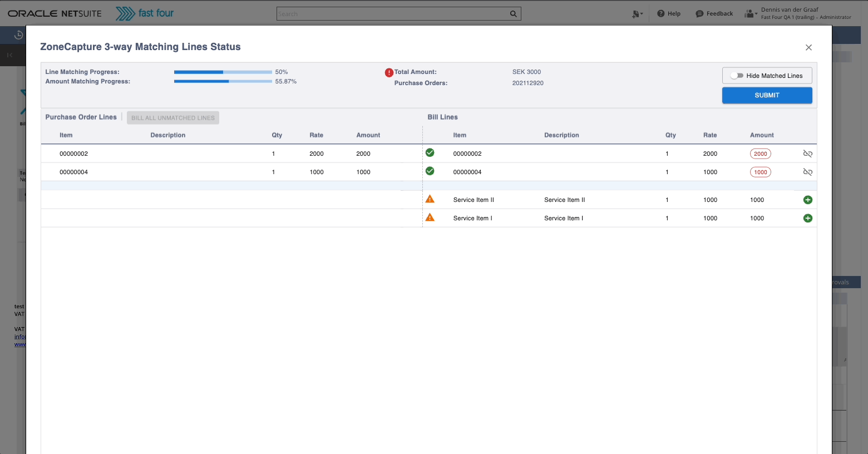Screen dimensions: 868x454
Task: Click into the NetSuite global search field
Action: click(392, 14)
